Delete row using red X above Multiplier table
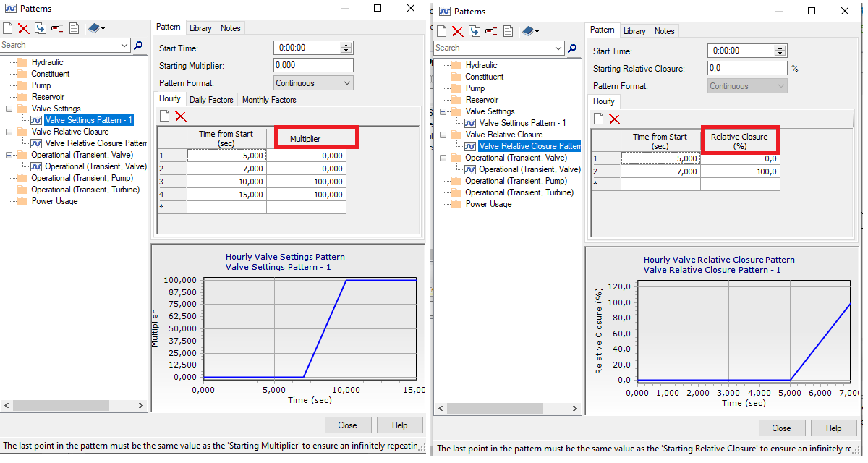Image resolution: width=868 pixels, height=463 pixels. (x=180, y=116)
